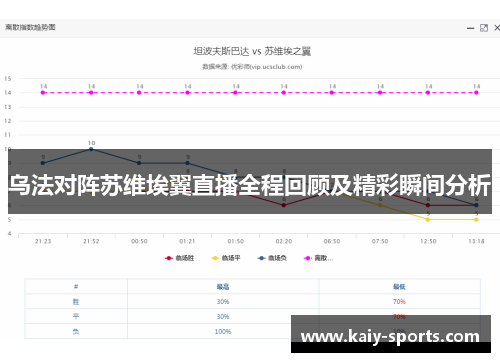Screen dimensions: 500x362
Task: Select the magenta point 14 at 01:50
Action: point(235,93)
